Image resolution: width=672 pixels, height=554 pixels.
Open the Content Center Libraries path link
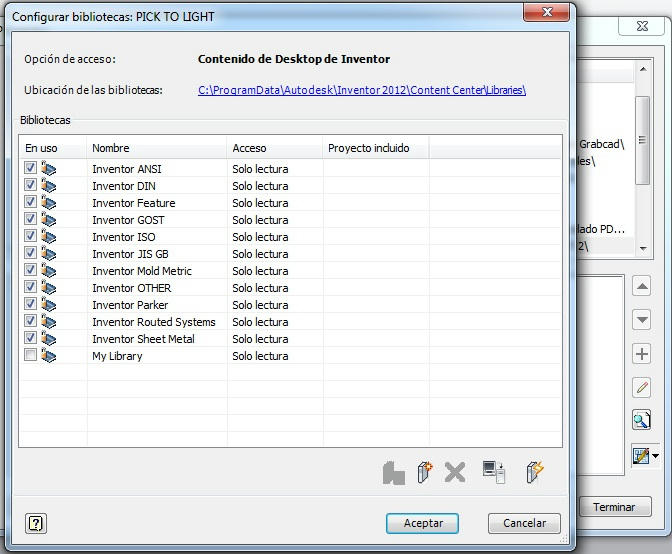click(x=362, y=90)
